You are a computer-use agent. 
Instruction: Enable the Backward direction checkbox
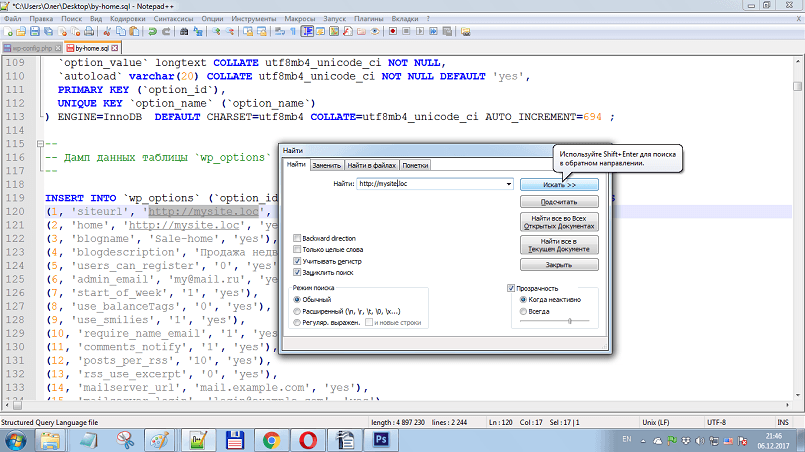coord(296,239)
